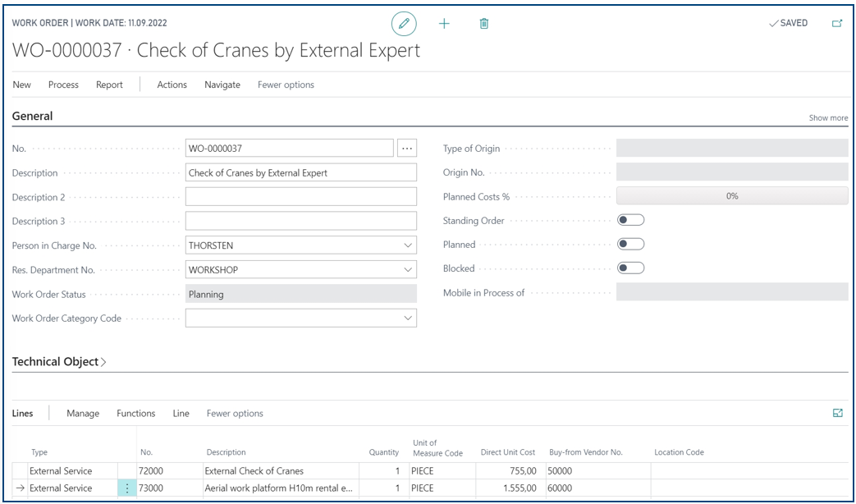The height and width of the screenshot is (504, 856).
Task: Open Res. Department No. dropdown
Action: (408, 270)
